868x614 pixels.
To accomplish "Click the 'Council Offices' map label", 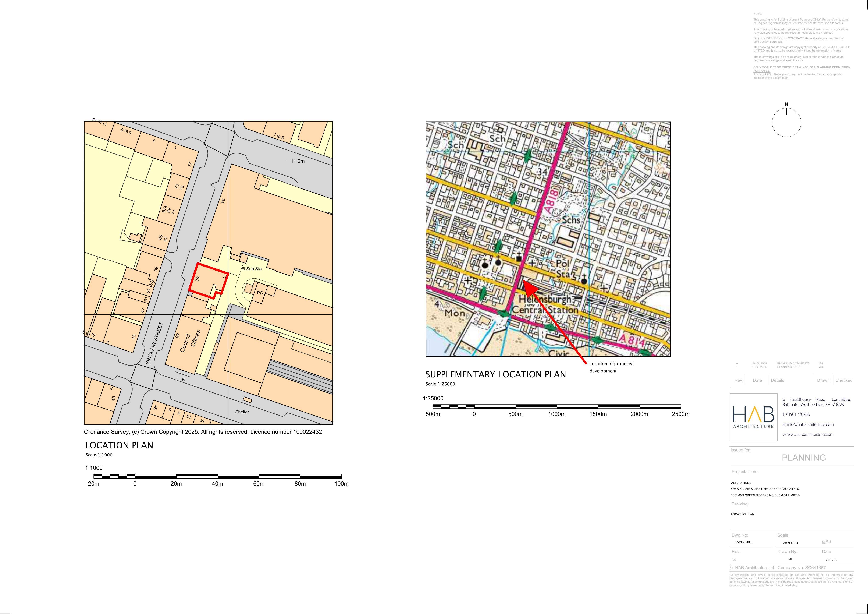I will [x=190, y=341].
